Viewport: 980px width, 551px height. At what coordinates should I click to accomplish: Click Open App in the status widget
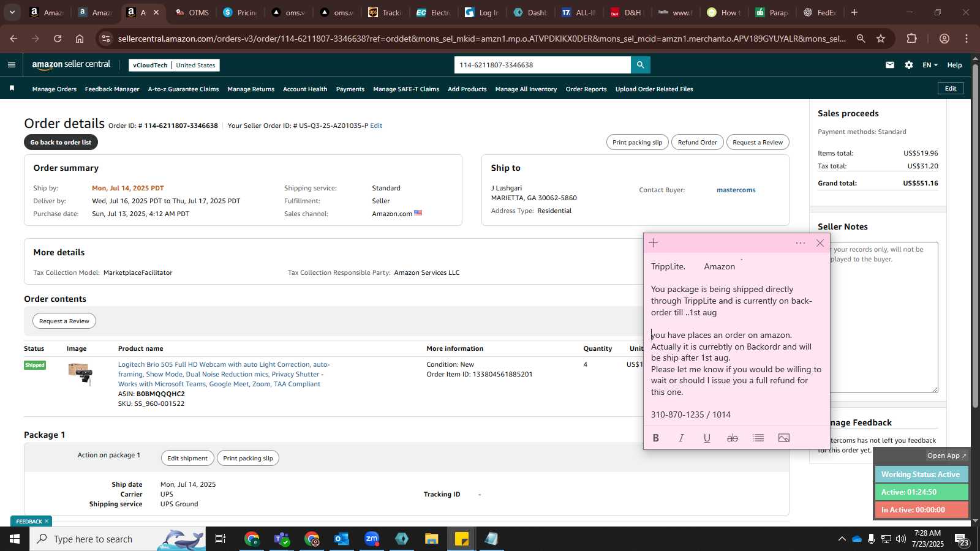(946, 455)
